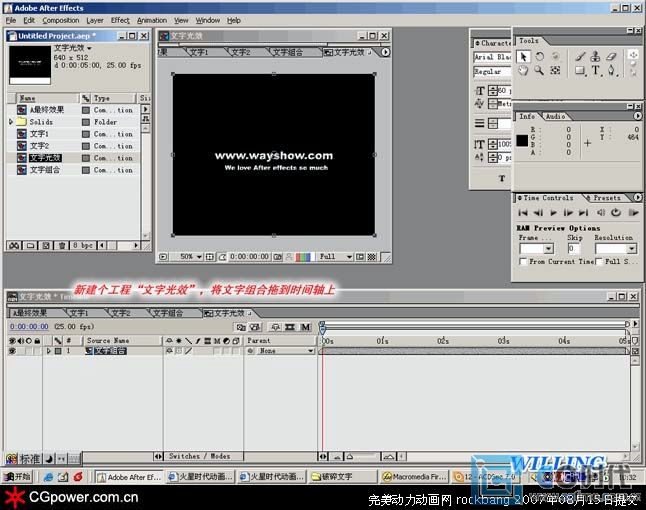Open the Parent None dropdown
The height and width of the screenshot is (510, 646).
[284, 351]
